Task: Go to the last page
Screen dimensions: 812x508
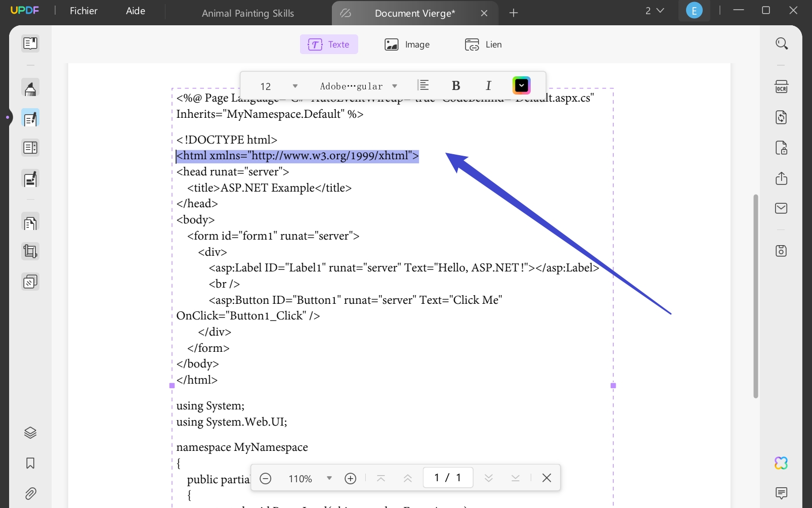Action: pyautogui.click(x=516, y=478)
